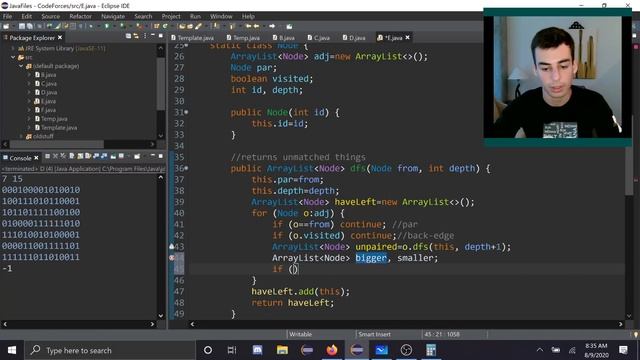The image size is (640, 360).
Task: Click Remove All Terminated Launches in Console
Action: click(x=63, y=156)
